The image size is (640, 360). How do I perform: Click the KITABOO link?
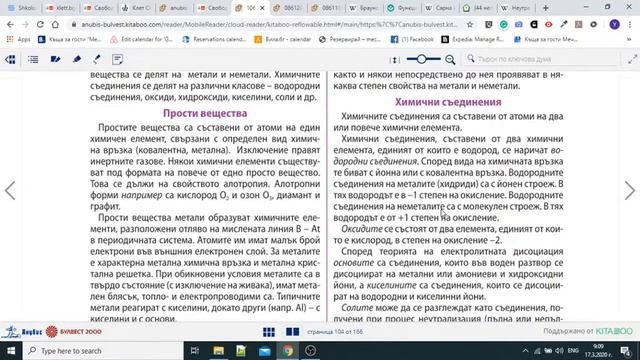(x=614, y=331)
